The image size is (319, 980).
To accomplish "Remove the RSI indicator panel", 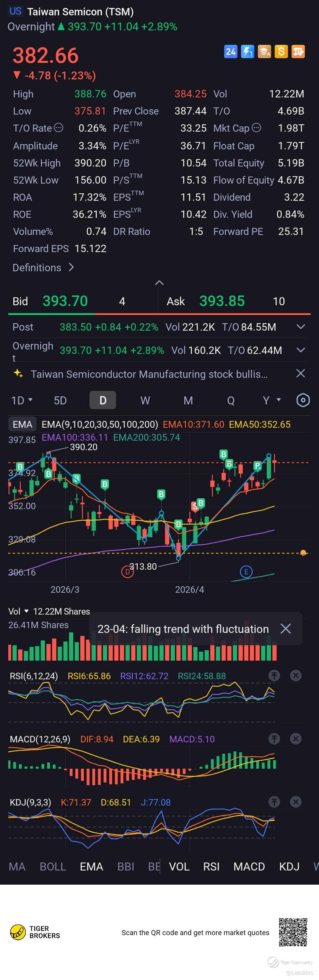I will [x=296, y=676].
